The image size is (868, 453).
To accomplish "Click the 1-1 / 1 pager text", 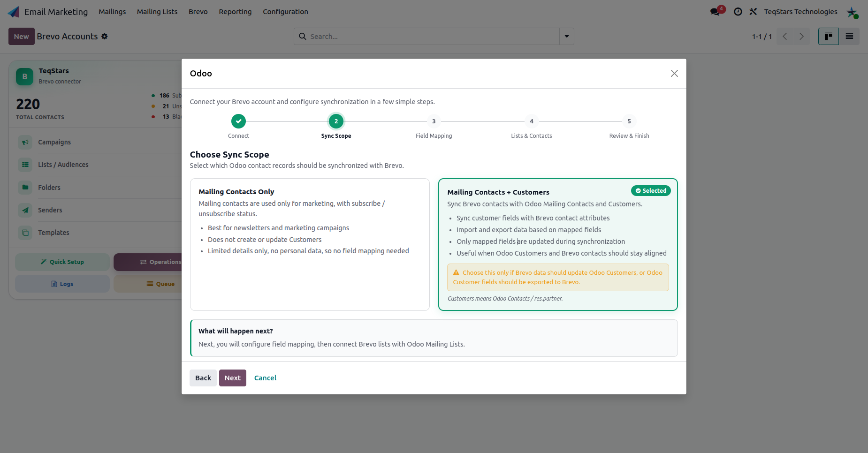I will click(x=762, y=37).
